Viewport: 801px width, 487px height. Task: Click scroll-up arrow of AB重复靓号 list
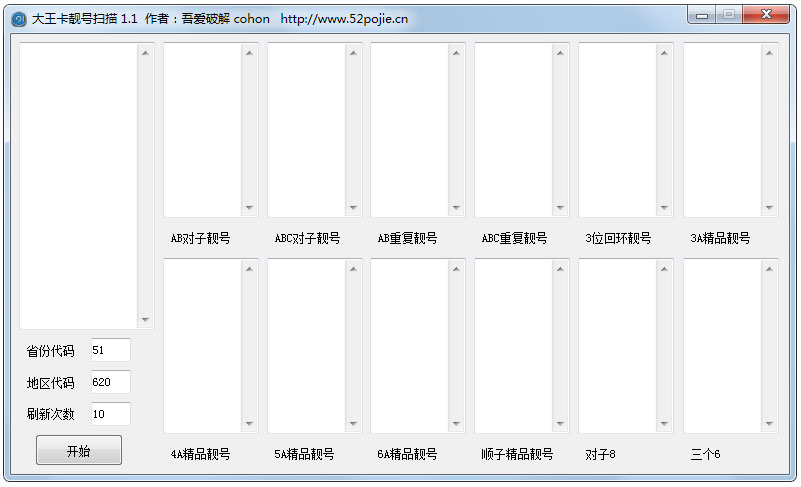pos(457,53)
